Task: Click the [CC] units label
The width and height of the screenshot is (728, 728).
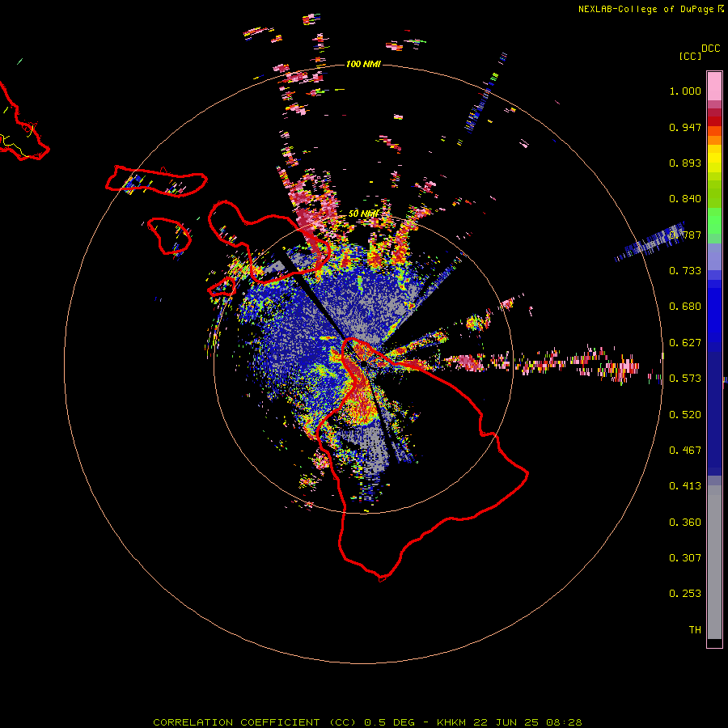Action: point(690,56)
